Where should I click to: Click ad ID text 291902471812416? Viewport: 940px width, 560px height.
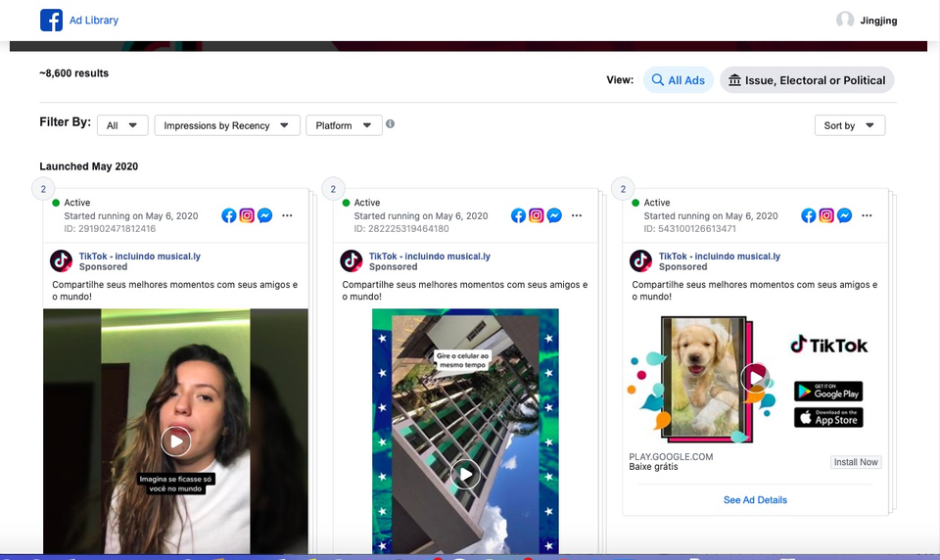pyautogui.click(x=110, y=228)
